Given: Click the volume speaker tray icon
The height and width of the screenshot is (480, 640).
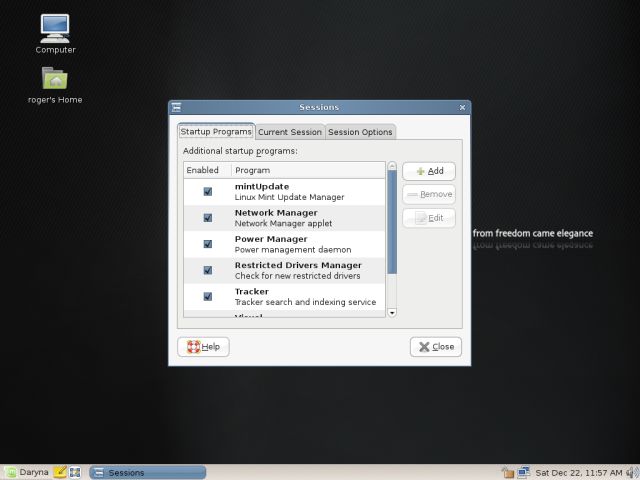Looking at the screenshot, I should pyautogui.click(x=632, y=473).
